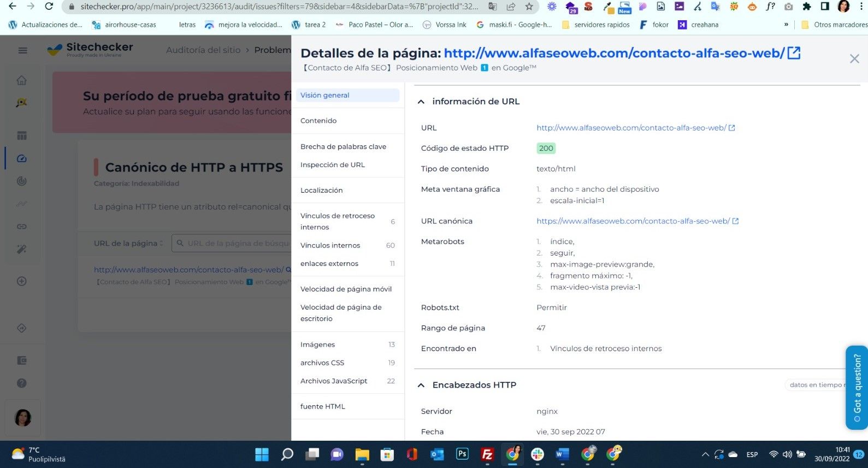Close the page details panel
Screen dimensions: 868x468
coord(854,58)
